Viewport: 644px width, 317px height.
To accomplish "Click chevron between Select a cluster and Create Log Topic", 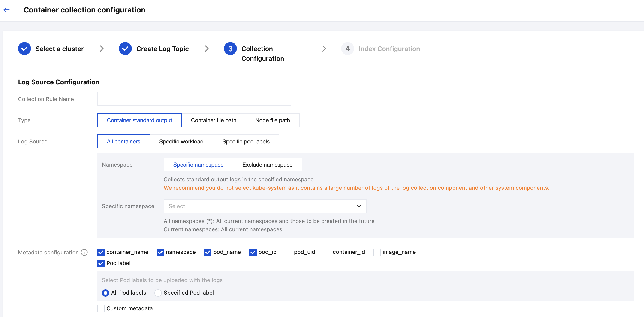I will click(x=102, y=49).
